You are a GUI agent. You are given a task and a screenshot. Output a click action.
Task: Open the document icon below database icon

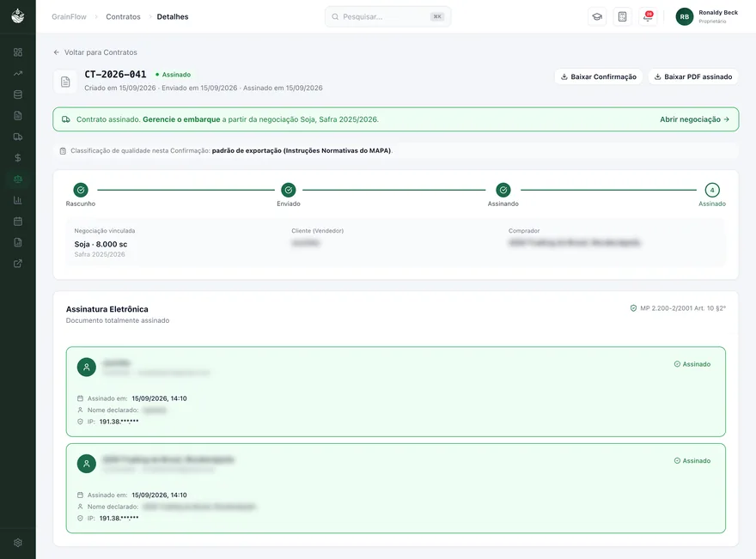18,116
